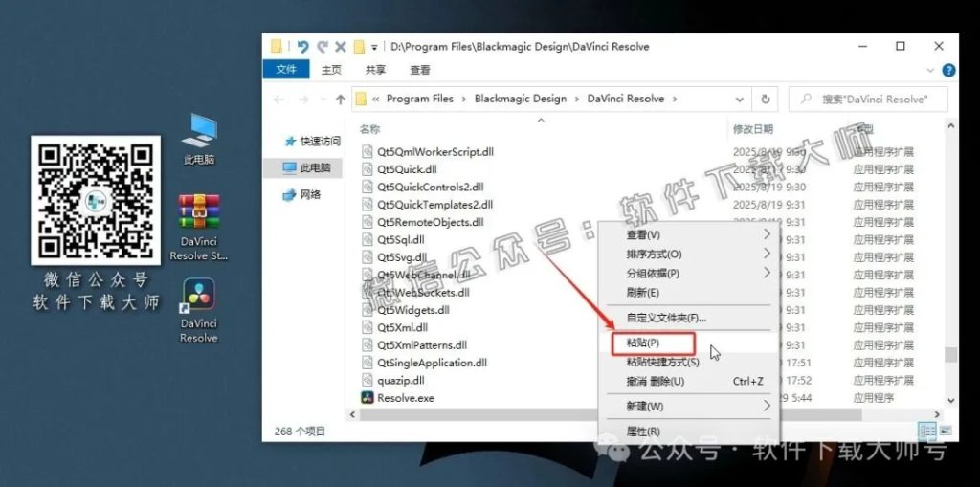Select quazip.dll file
This screenshot has height=487, width=980.
(401, 380)
